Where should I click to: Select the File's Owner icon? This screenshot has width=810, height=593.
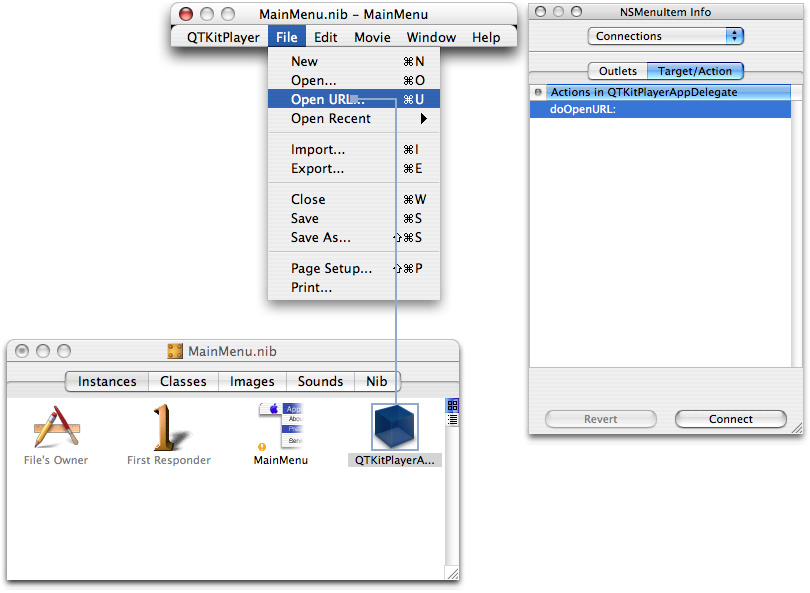[x=56, y=428]
